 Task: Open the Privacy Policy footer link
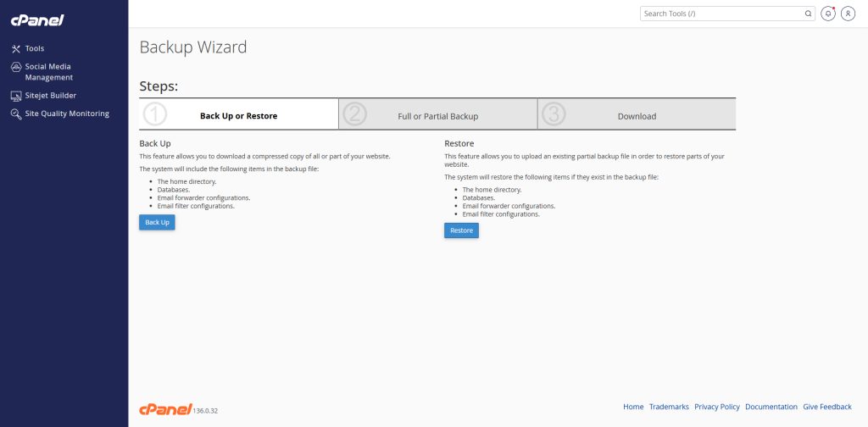[x=717, y=407]
